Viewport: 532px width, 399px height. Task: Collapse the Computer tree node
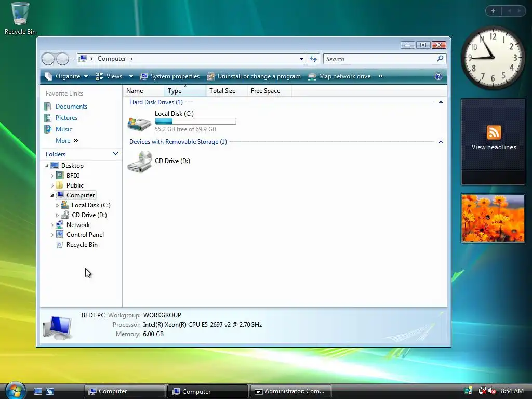(x=52, y=195)
